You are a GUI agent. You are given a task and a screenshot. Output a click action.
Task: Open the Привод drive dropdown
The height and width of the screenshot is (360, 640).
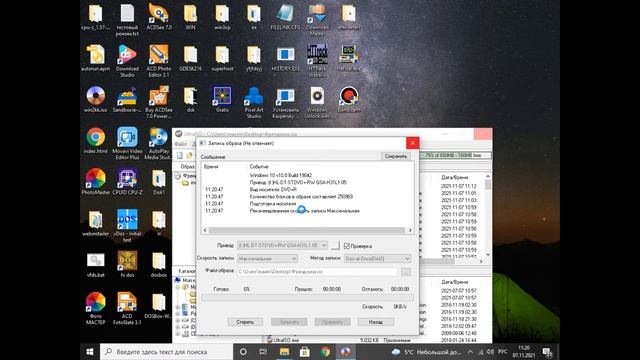pyautogui.click(x=282, y=245)
